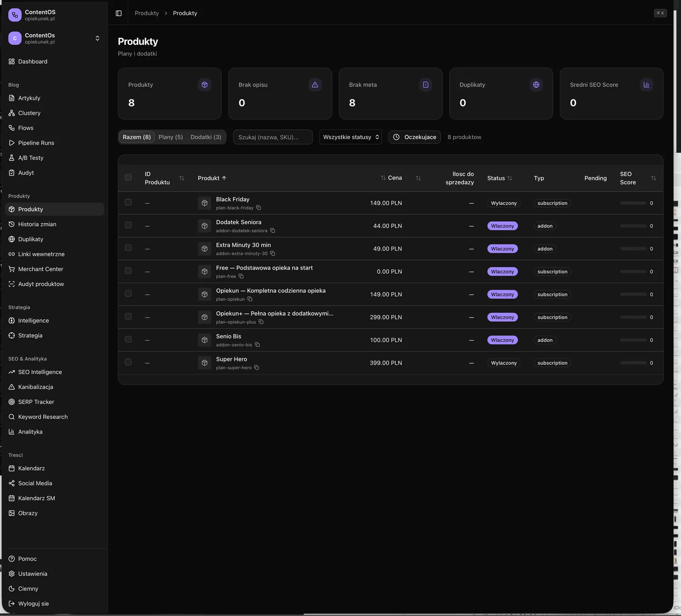Image resolution: width=681 pixels, height=616 pixels.
Task: Click the Oczekujace button
Action: pos(415,137)
